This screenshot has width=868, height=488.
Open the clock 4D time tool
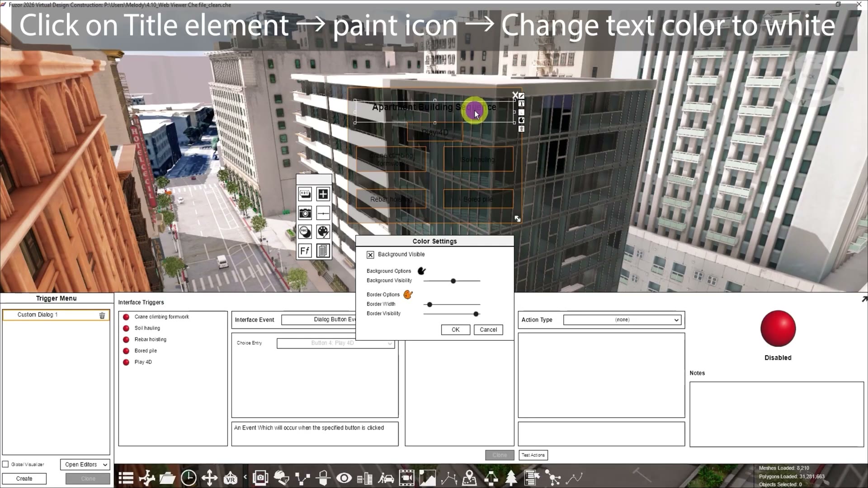click(189, 478)
